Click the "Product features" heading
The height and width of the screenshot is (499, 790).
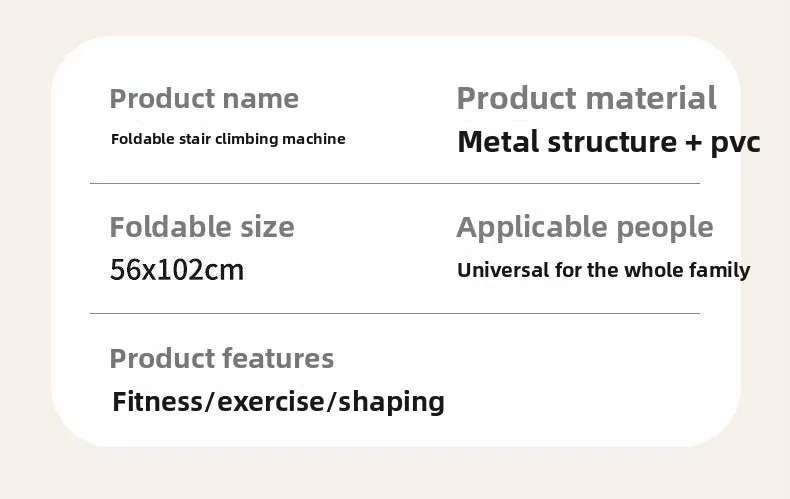click(x=221, y=358)
